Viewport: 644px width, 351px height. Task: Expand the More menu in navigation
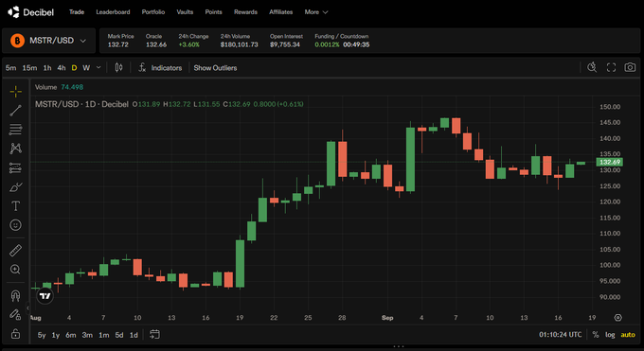point(315,12)
